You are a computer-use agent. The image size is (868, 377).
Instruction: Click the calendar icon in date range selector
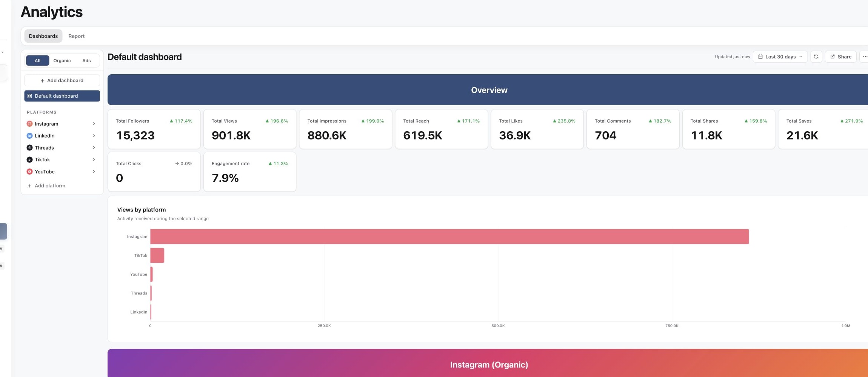(x=760, y=57)
